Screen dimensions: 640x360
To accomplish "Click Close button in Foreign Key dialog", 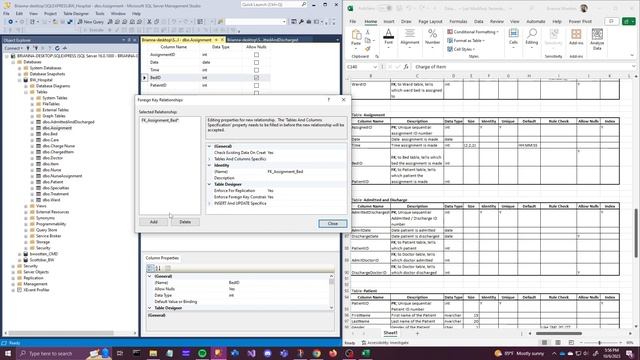I will click(x=333, y=224).
